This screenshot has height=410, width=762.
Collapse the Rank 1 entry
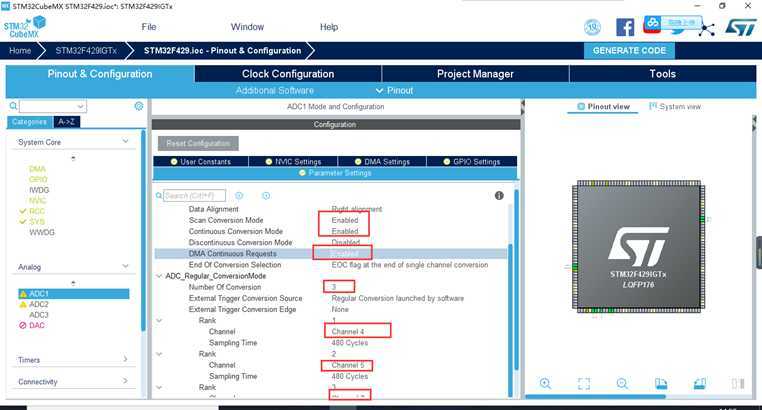click(159, 321)
